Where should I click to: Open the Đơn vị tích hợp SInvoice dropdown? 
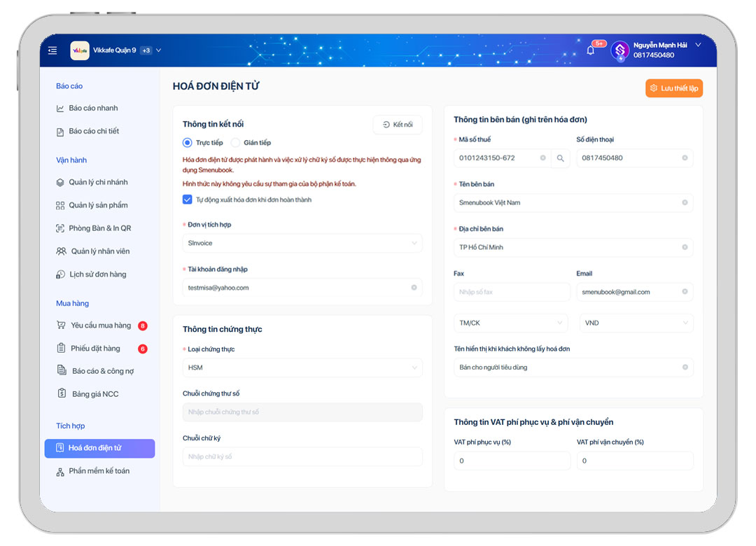pos(302,243)
